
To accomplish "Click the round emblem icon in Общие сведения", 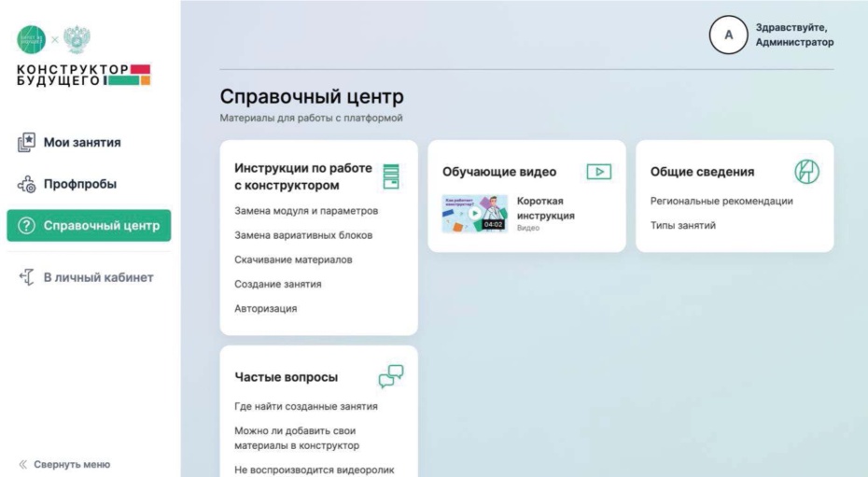I will tap(806, 172).
